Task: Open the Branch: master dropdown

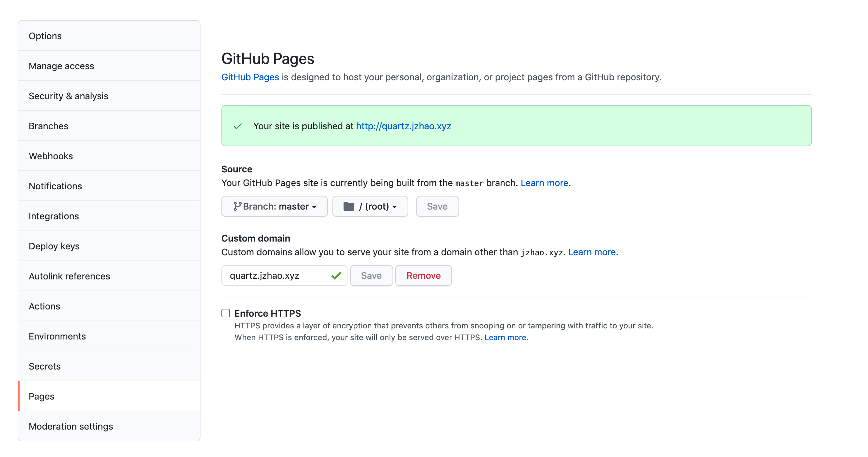Action: pyautogui.click(x=274, y=206)
